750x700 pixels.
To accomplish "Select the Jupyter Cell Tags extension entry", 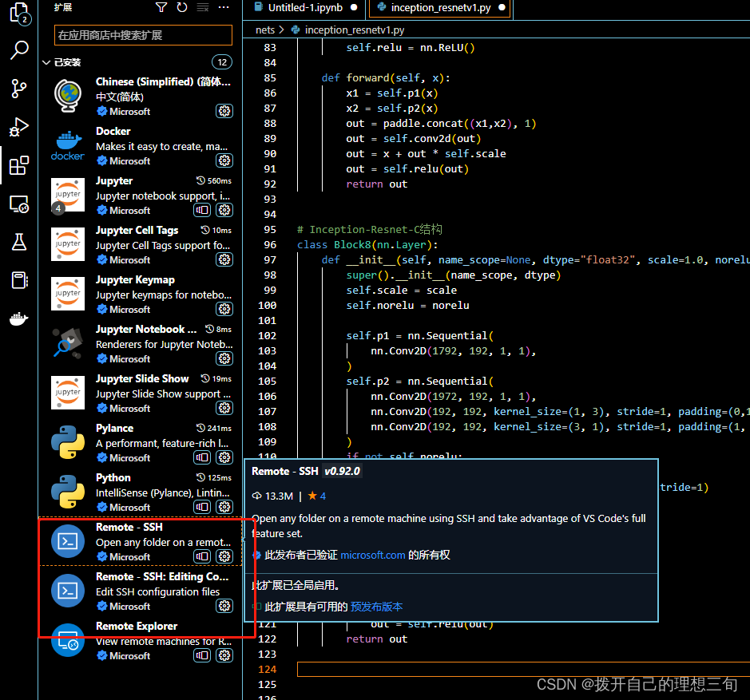I will point(141,245).
